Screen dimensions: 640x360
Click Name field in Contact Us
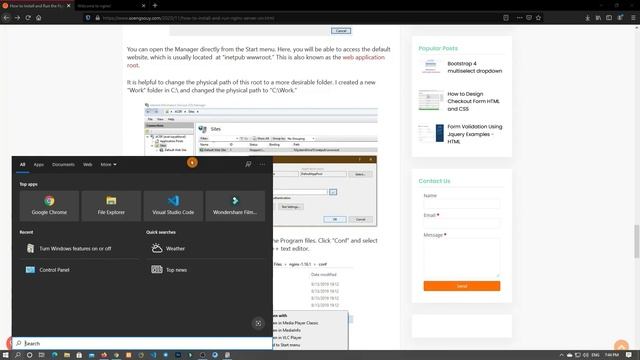pyautogui.click(x=461, y=204)
